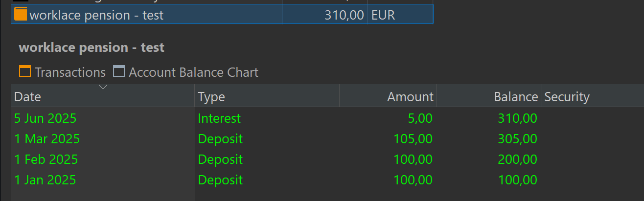Open the Account Balance Chart tab
The image size is (644, 201).
[186, 72]
